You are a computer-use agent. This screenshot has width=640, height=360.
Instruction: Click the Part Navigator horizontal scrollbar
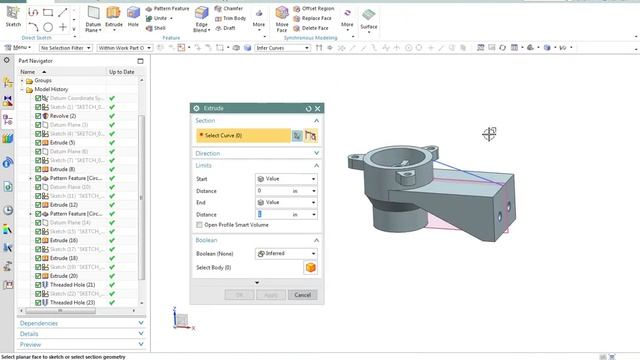click(60, 311)
